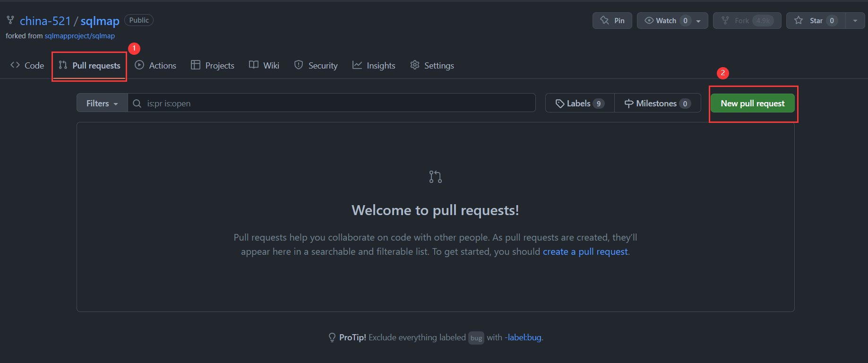The image size is (868, 363).
Task: Watch the sqlmap repository
Action: point(666,21)
